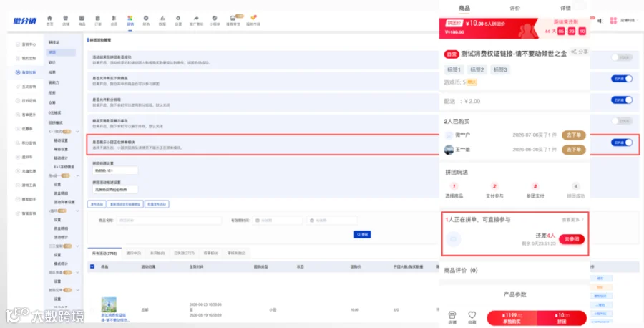Tap 去下单 beside the 2026-07-06 purchase
The width and height of the screenshot is (644, 328).
(574, 135)
